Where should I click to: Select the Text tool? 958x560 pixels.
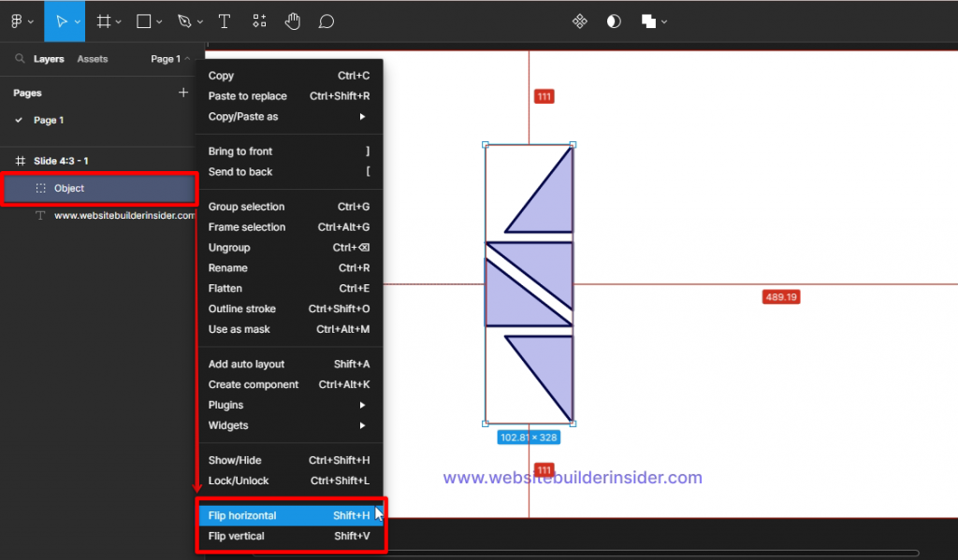click(x=225, y=21)
